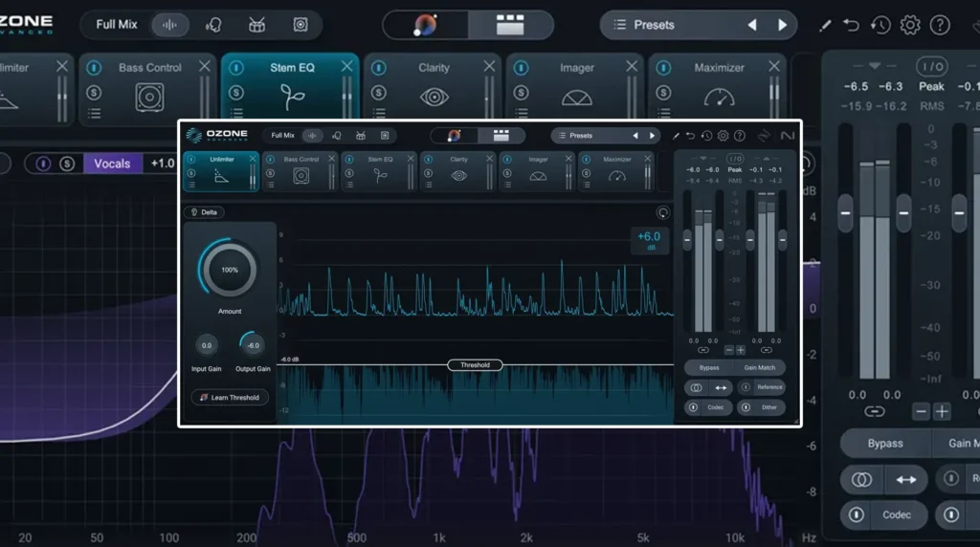
Task: Click channel swap arrows in inset window
Action: pos(721,387)
